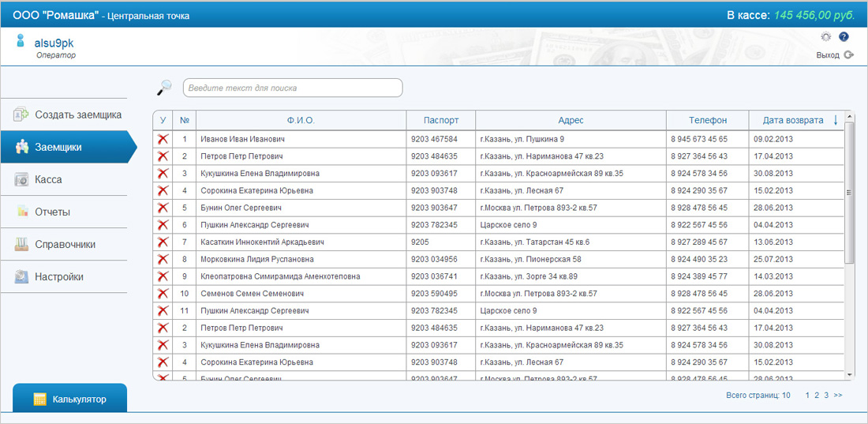Click the logout arrow icon next to Выход
The width and height of the screenshot is (868, 424).
click(x=849, y=54)
